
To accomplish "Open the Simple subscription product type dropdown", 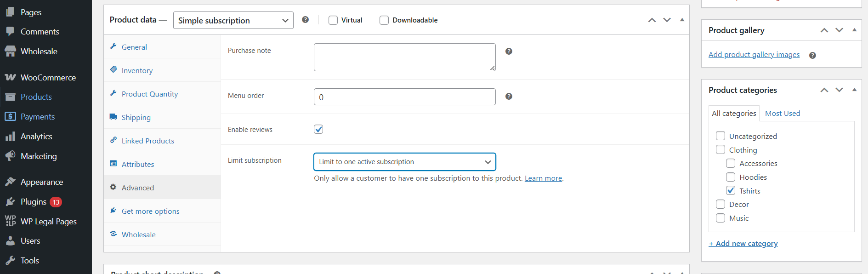I will tap(233, 20).
